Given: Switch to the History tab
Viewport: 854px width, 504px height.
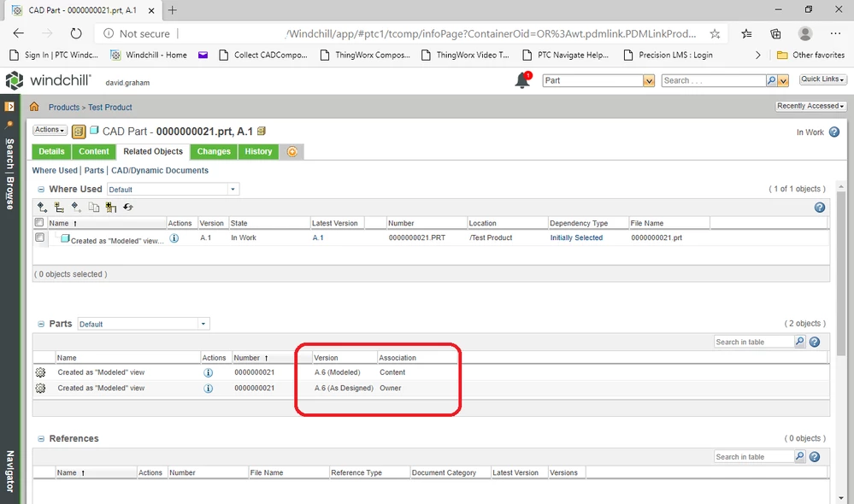Looking at the screenshot, I should pyautogui.click(x=258, y=152).
